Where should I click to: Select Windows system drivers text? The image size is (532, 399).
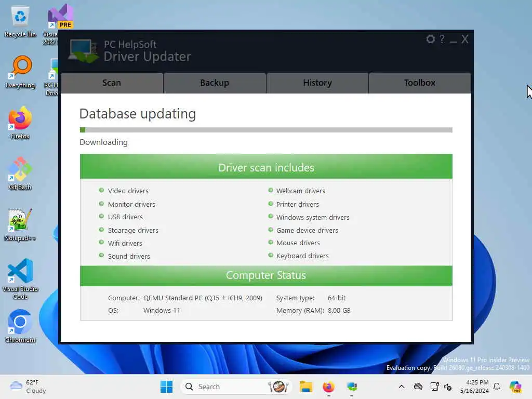pos(313,218)
